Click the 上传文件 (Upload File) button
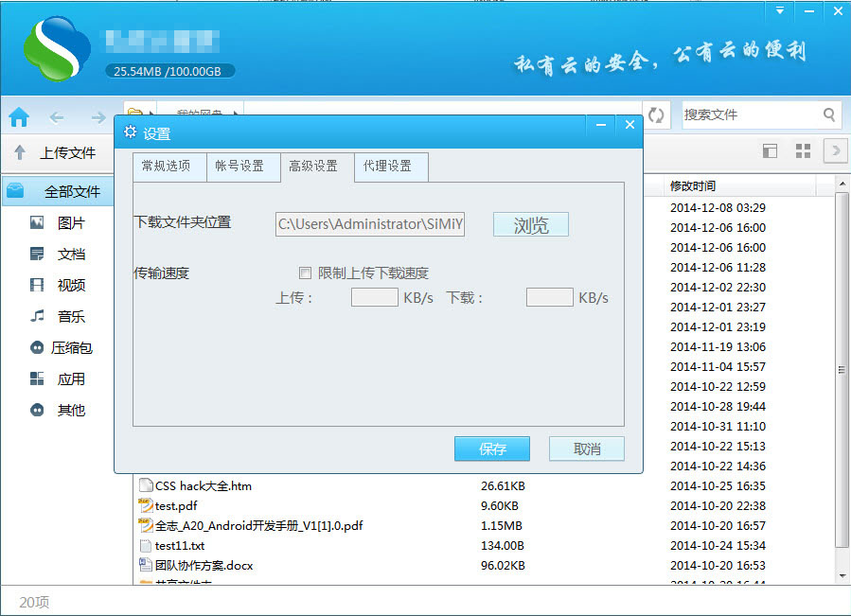The height and width of the screenshot is (616, 851). [x=59, y=152]
